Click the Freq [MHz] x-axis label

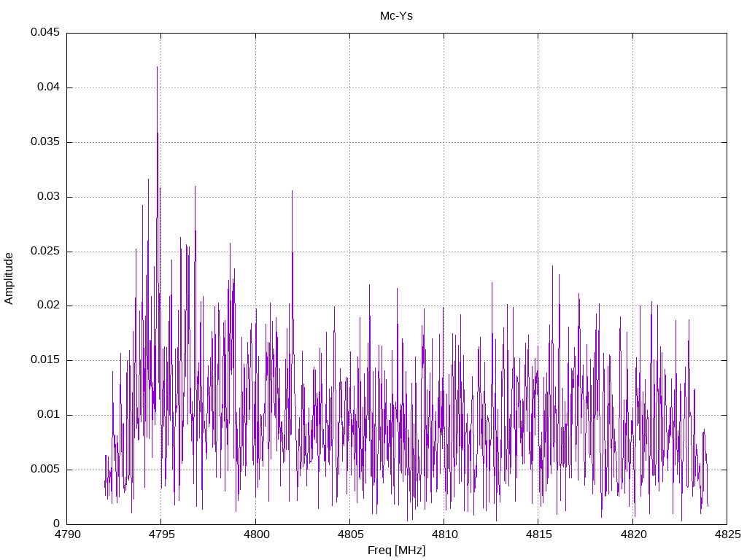(396, 551)
